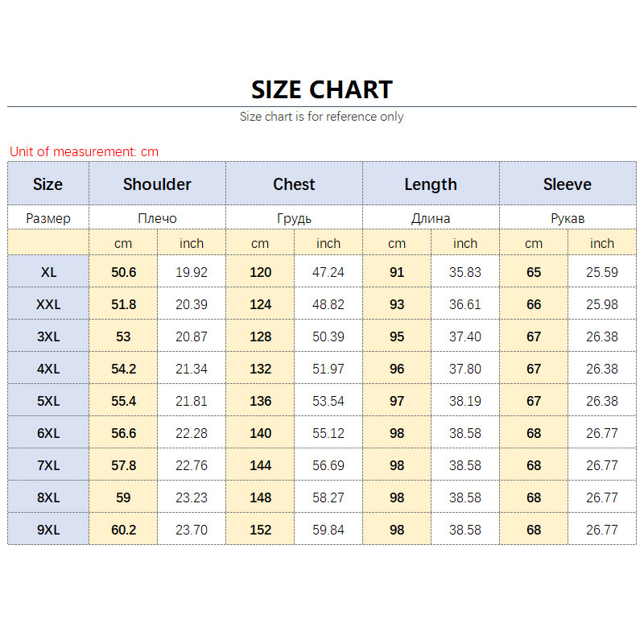Click the SIZE CHART title
The image size is (644, 644).
click(322, 89)
